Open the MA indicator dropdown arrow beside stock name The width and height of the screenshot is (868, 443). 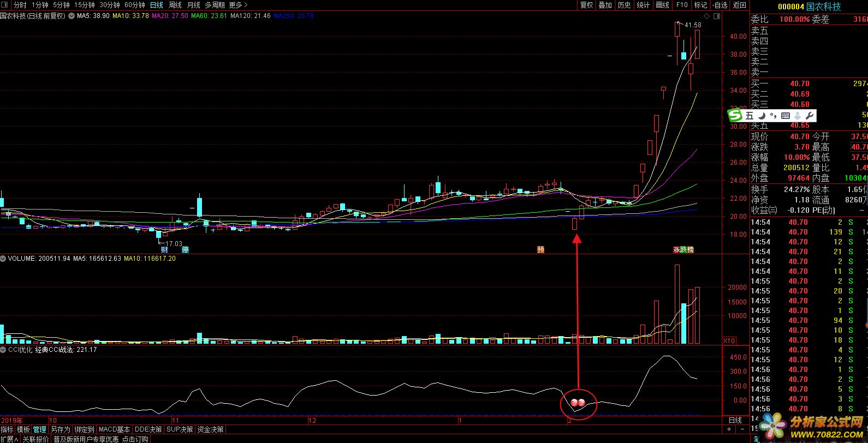pyautogui.click(x=70, y=16)
